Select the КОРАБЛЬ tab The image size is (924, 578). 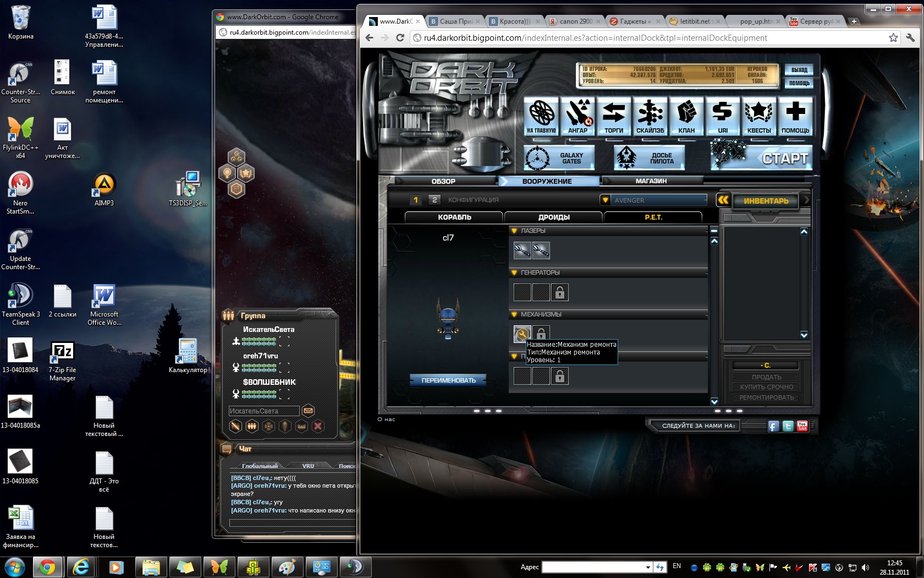click(x=454, y=217)
